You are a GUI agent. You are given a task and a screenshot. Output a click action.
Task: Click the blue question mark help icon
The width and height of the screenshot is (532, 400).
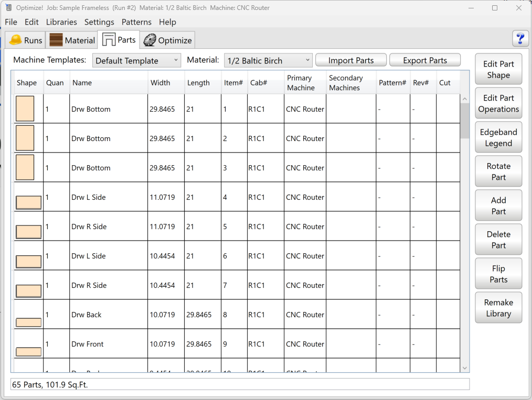click(x=520, y=39)
